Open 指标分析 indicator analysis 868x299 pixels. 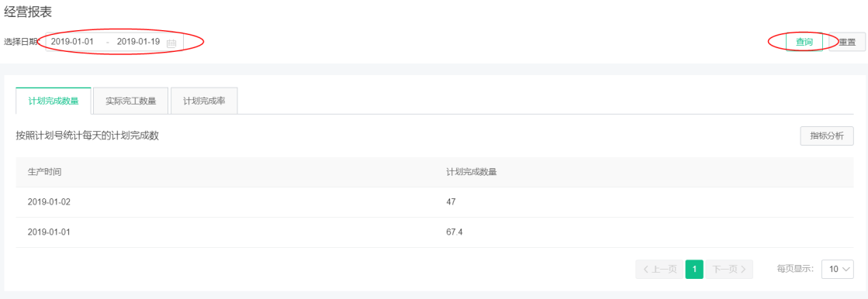tap(827, 136)
